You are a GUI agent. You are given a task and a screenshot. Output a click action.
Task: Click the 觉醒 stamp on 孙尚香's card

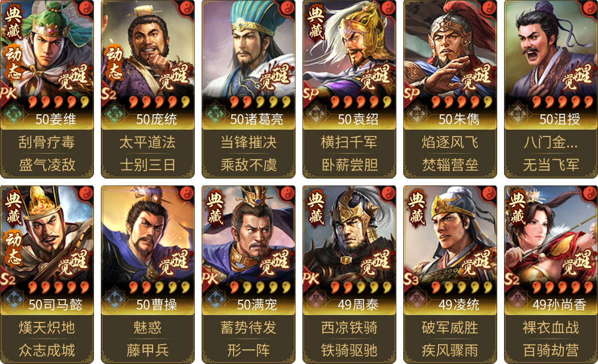[x=576, y=262]
